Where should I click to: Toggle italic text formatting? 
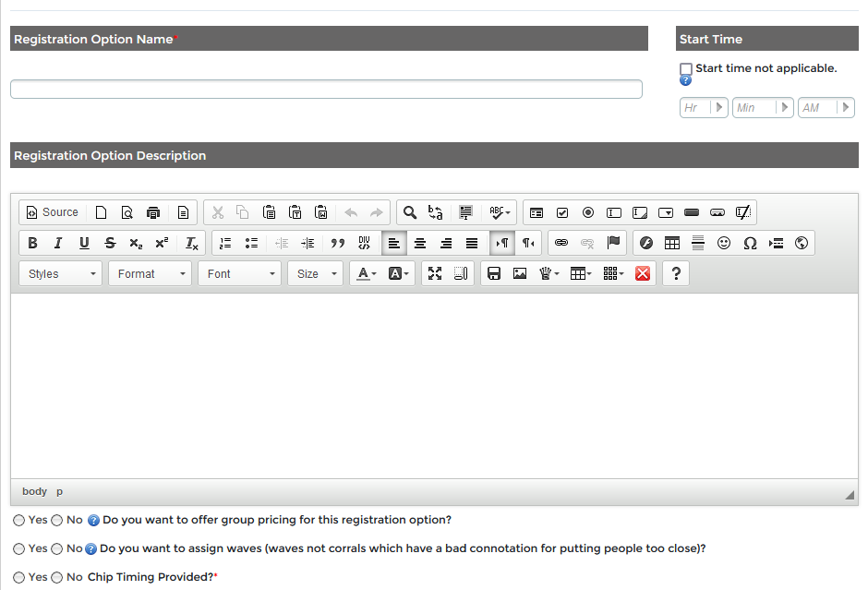click(x=58, y=243)
